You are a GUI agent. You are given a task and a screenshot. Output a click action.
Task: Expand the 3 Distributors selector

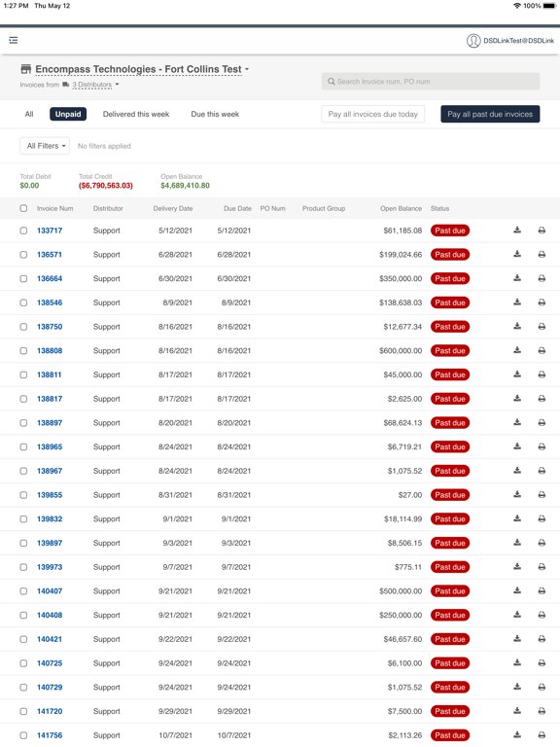click(x=95, y=85)
